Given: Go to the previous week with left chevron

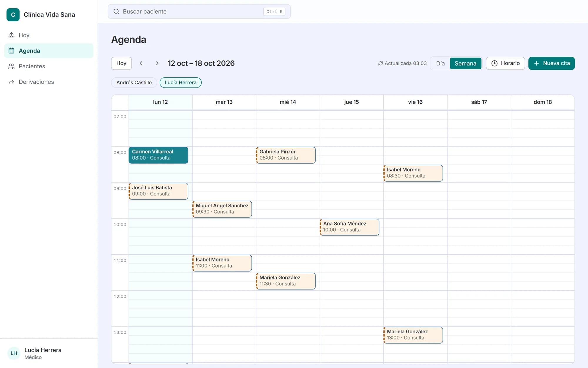Looking at the screenshot, I should (141, 63).
